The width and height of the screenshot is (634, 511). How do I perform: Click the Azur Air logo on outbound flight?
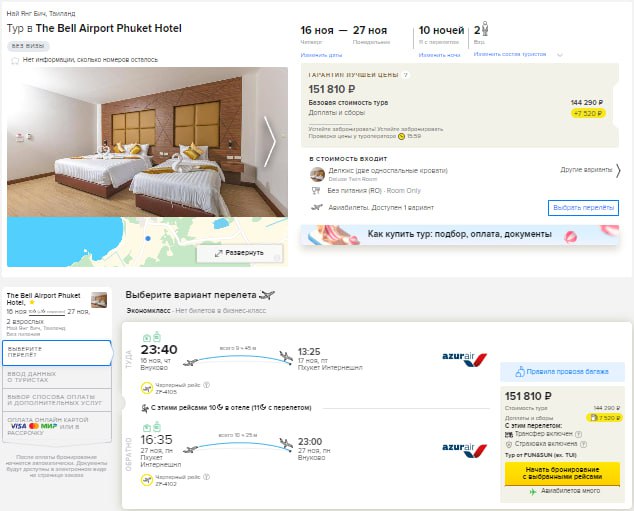[464, 357]
